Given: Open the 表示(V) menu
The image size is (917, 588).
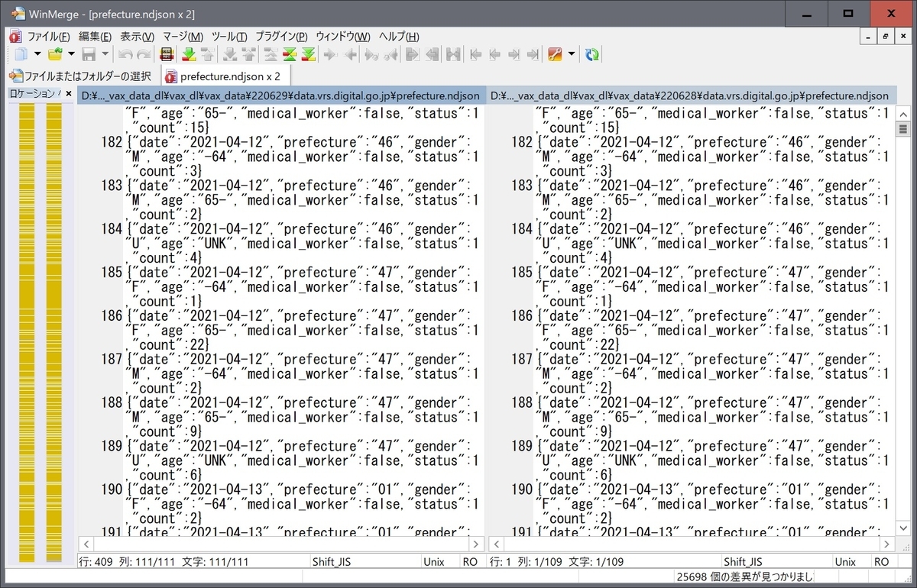Looking at the screenshot, I should [x=137, y=37].
